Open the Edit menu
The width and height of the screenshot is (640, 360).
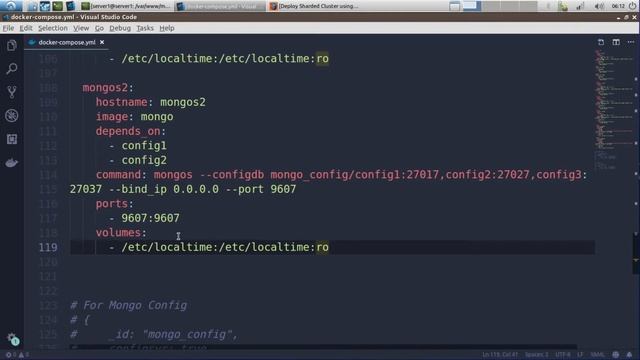point(26,28)
